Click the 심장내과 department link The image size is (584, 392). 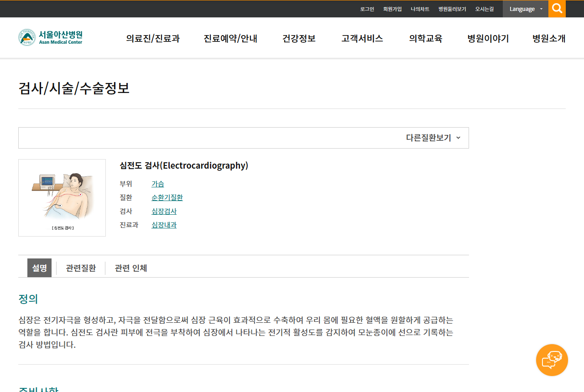pos(164,225)
